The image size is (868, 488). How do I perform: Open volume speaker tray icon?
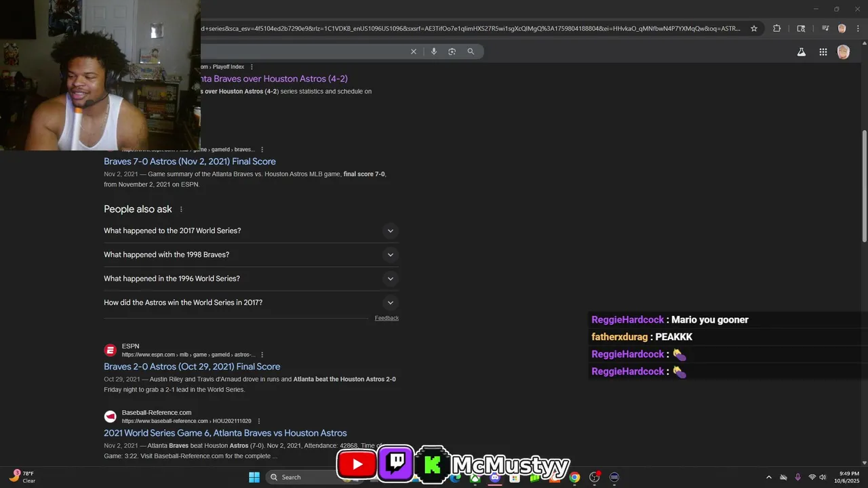(823, 477)
